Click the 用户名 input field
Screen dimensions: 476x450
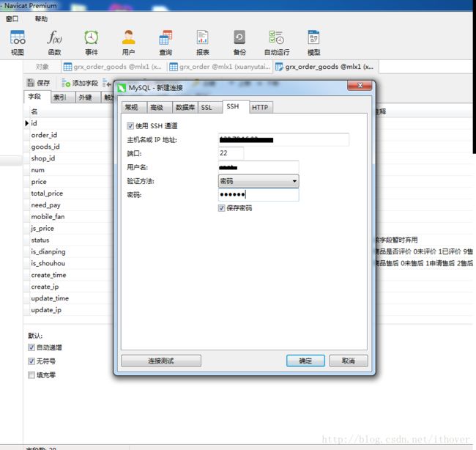click(x=259, y=167)
